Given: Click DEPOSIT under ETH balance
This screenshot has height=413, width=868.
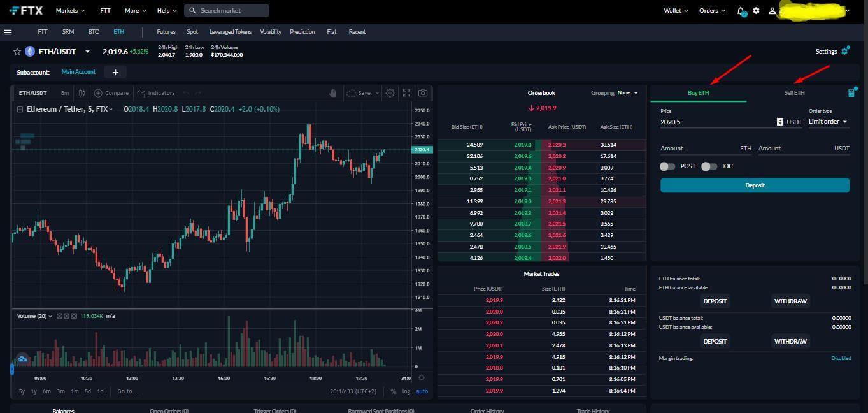Looking at the screenshot, I should point(715,301).
